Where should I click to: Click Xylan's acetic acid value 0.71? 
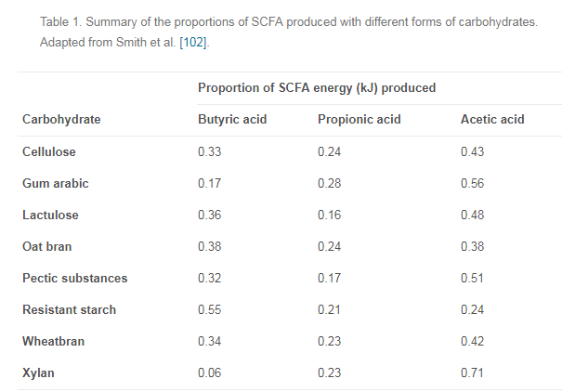coord(473,372)
